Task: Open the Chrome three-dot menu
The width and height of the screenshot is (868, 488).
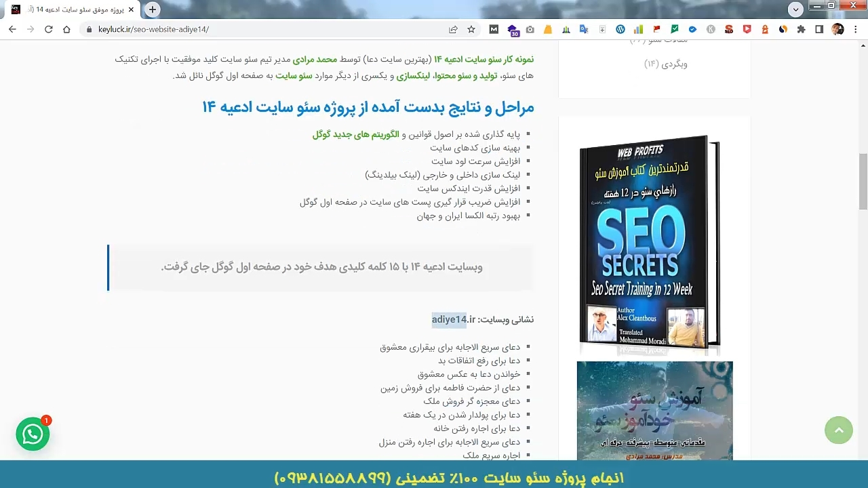Action: point(856,29)
